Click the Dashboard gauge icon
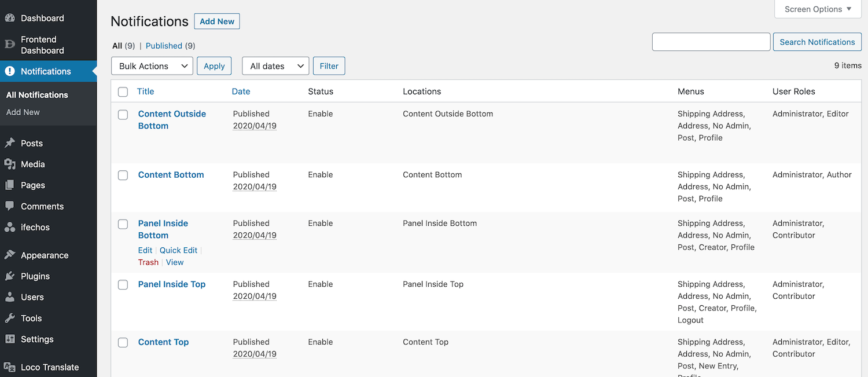868x377 pixels. (x=10, y=18)
